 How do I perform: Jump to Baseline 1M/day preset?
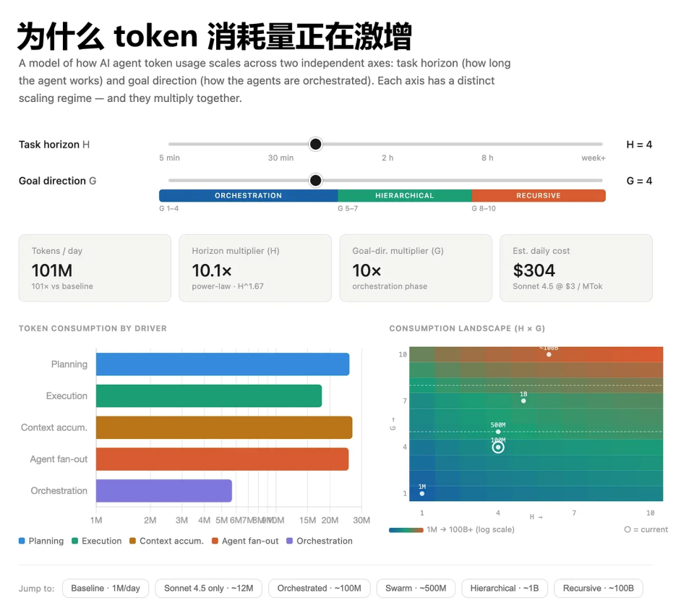[106, 588]
